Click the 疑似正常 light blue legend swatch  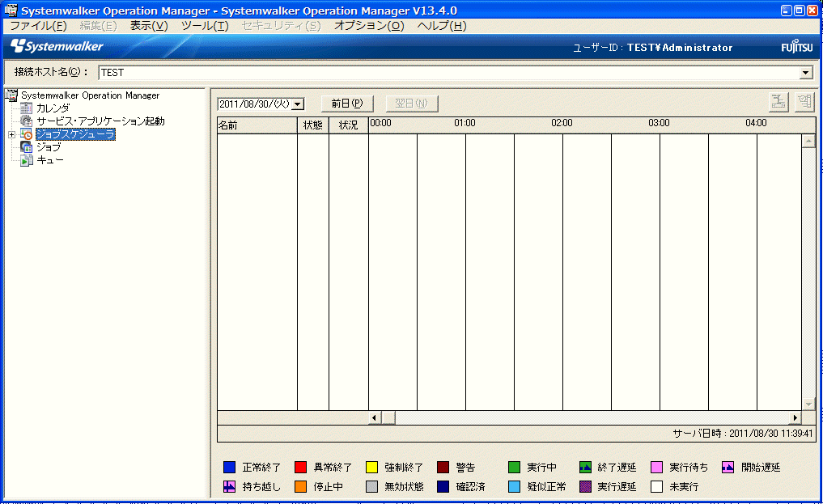point(514,487)
